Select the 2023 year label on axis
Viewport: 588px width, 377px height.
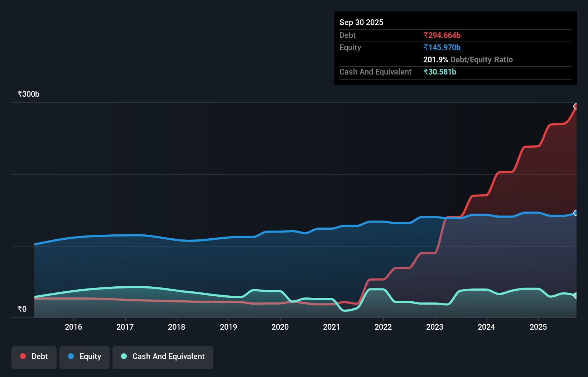(x=435, y=327)
